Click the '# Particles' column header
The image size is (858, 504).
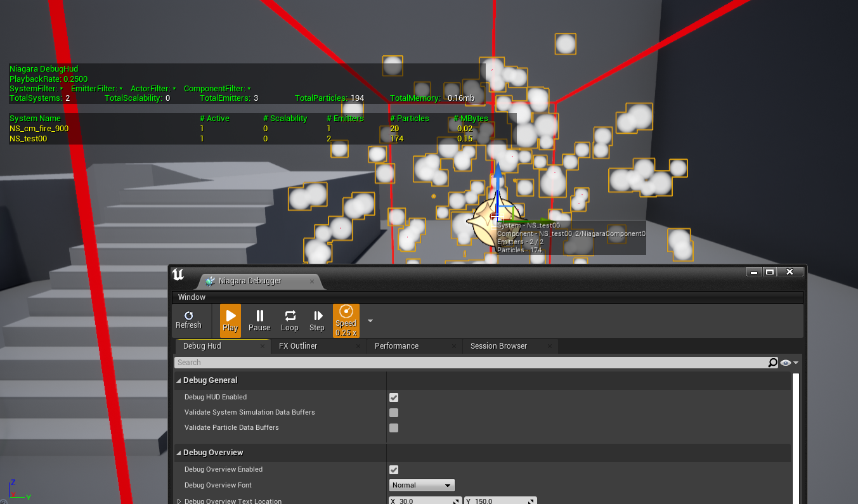point(409,119)
